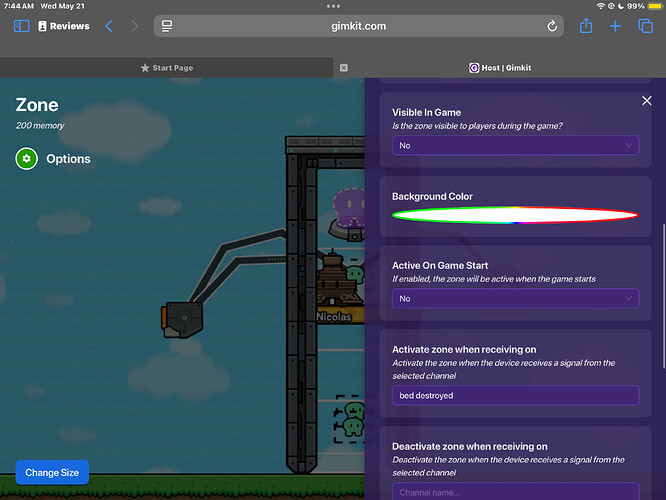666x500 pixels.
Task: Click the 'bed destroyed' channel input field
Action: click(515, 396)
